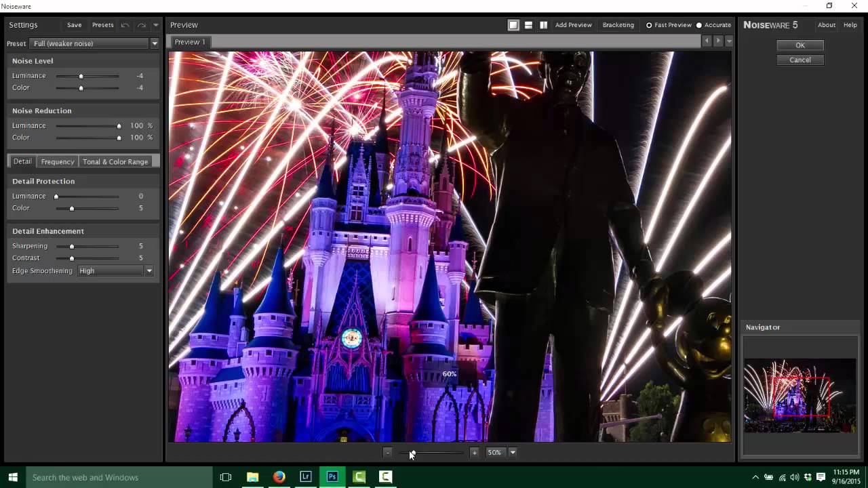Open the About menu
The image size is (868, 488).
point(827,25)
